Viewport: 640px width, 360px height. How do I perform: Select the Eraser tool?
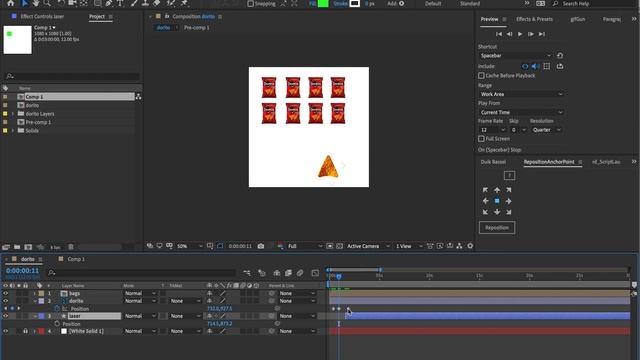click(x=157, y=3)
